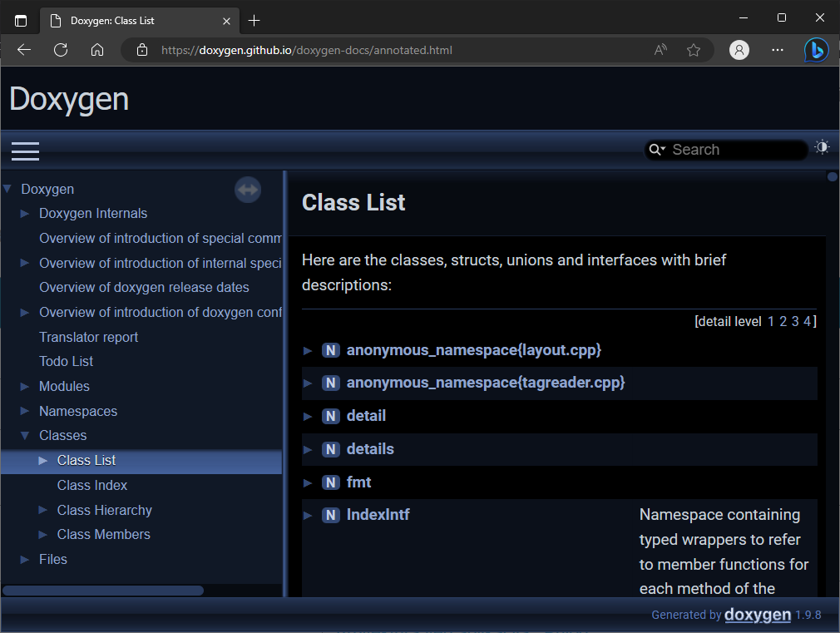Expand the details namespace row
The image size is (840, 633).
(x=308, y=450)
